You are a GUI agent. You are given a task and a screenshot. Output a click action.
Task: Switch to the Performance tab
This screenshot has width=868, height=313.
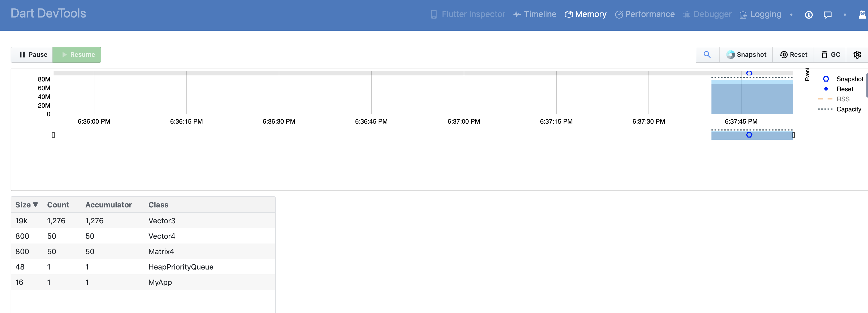645,14
